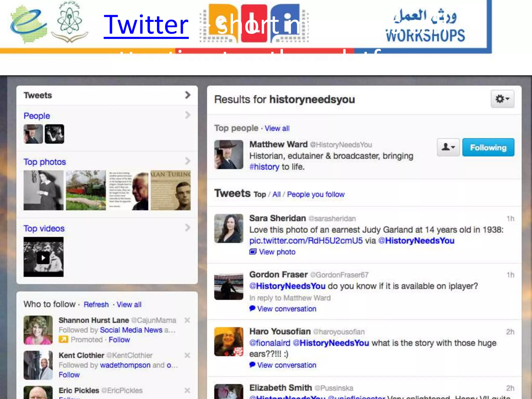This screenshot has width=532, height=399.
Task: Click the atom emblem logo in header
Action: [69, 22]
